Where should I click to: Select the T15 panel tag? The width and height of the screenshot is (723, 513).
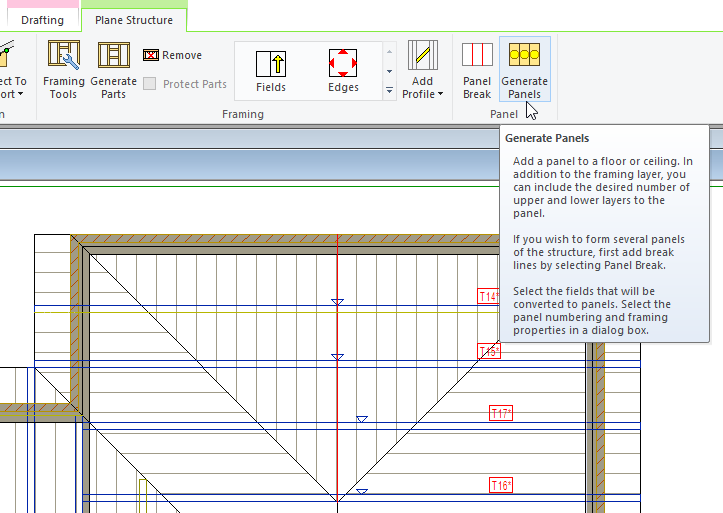(x=489, y=352)
